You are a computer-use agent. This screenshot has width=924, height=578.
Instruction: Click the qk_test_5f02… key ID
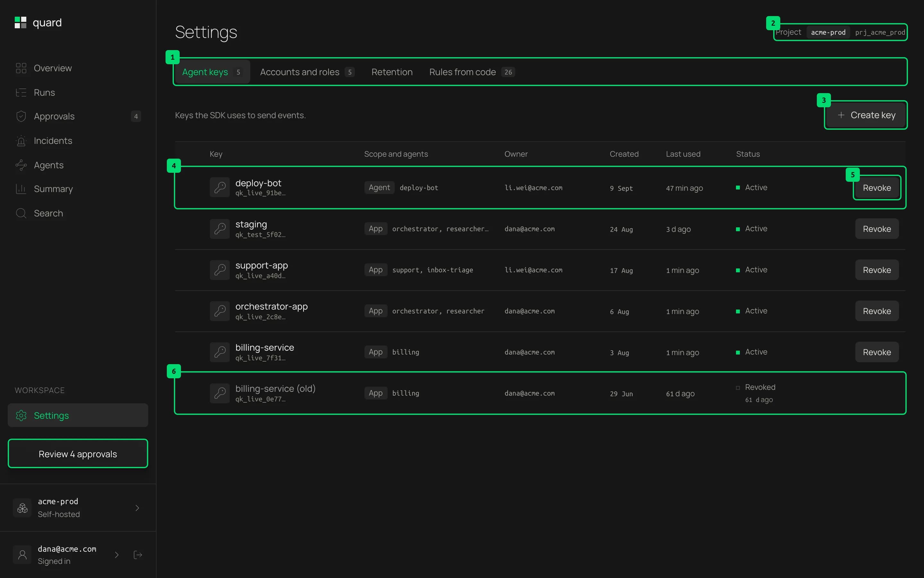(x=260, y=235)
